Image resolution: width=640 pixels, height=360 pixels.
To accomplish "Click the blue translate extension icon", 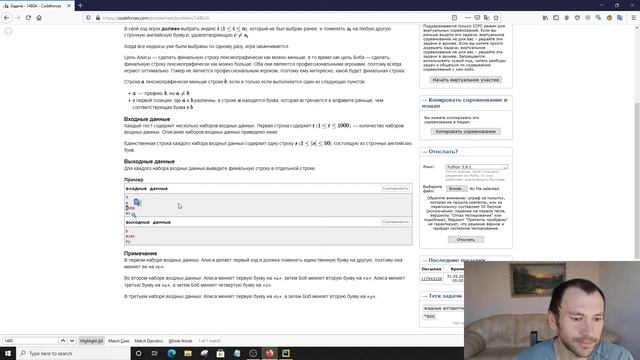I will tap(598, 18).
